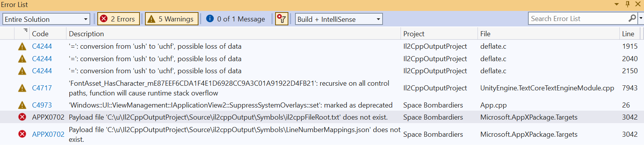This screenshot has width=644, height=157.
Task: Click the search magnifier icon
Action: pyautogui.click(x=632, y=18)
